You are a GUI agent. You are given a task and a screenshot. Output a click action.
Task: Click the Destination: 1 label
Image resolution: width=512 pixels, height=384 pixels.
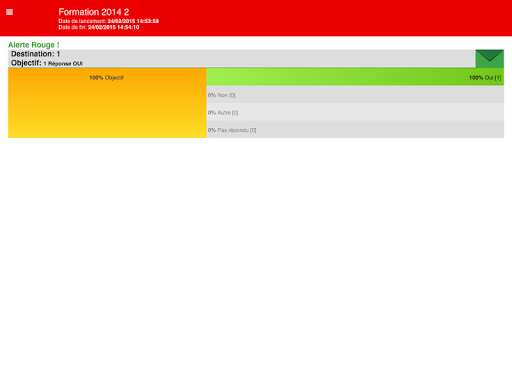pyautogui.click(x=35, y=54)
